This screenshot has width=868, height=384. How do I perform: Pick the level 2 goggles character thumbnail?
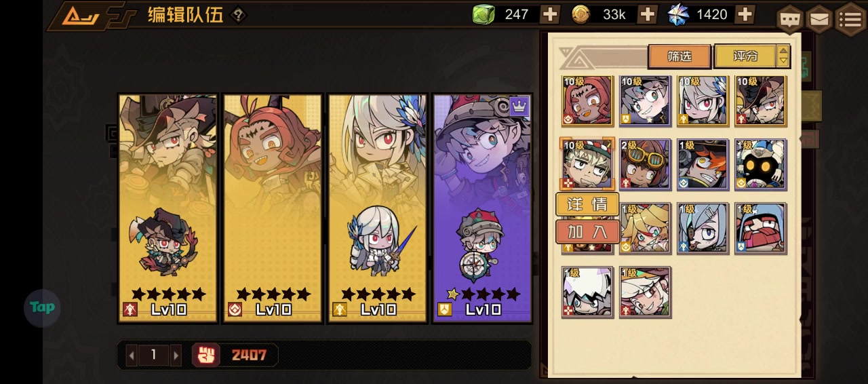645,164
